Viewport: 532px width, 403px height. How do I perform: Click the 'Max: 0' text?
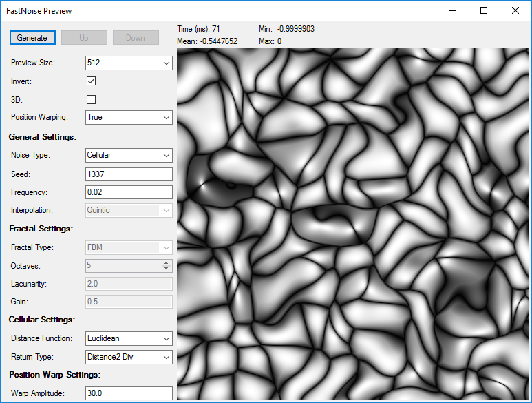pyautogui.click(x=270, y=41)
